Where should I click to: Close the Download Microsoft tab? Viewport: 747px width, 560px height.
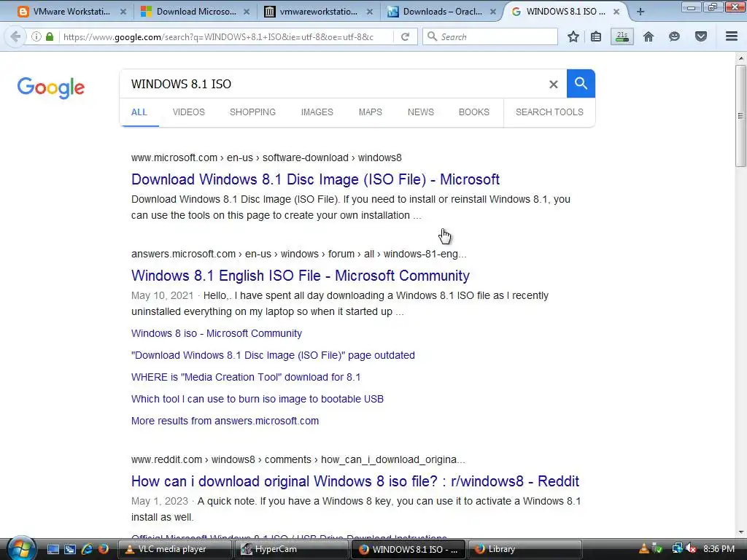tap(247, 12)
